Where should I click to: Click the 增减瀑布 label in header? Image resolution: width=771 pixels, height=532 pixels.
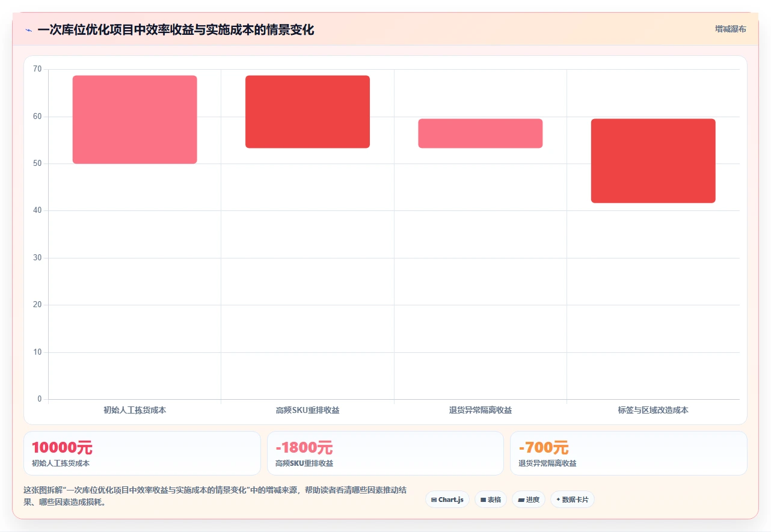pyautogui.click(x=730, y=29)
